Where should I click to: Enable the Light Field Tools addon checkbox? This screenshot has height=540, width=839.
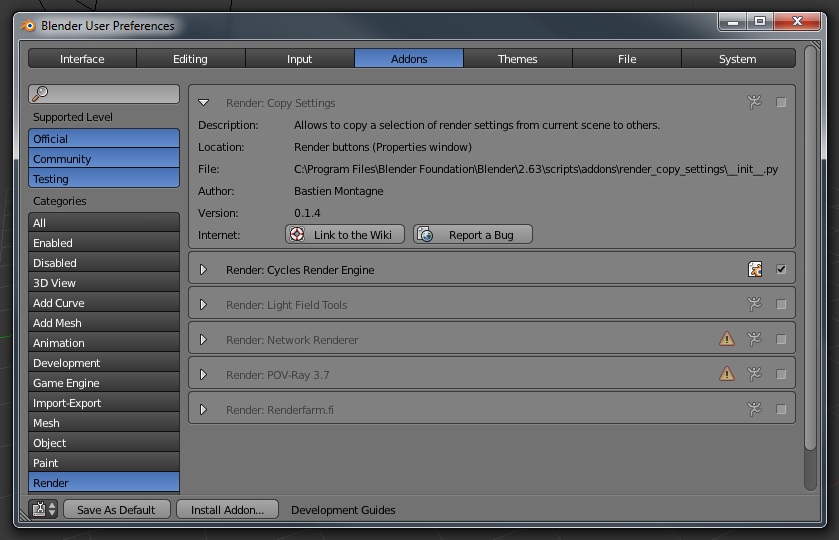[x=781, y=304]
